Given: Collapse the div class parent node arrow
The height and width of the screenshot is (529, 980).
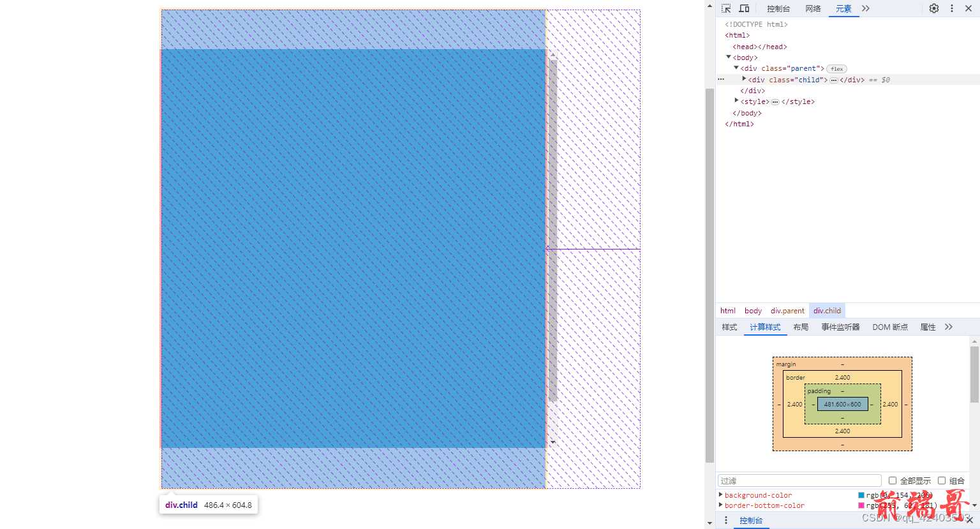Looking at the screenshot, I should coord(736,68).
